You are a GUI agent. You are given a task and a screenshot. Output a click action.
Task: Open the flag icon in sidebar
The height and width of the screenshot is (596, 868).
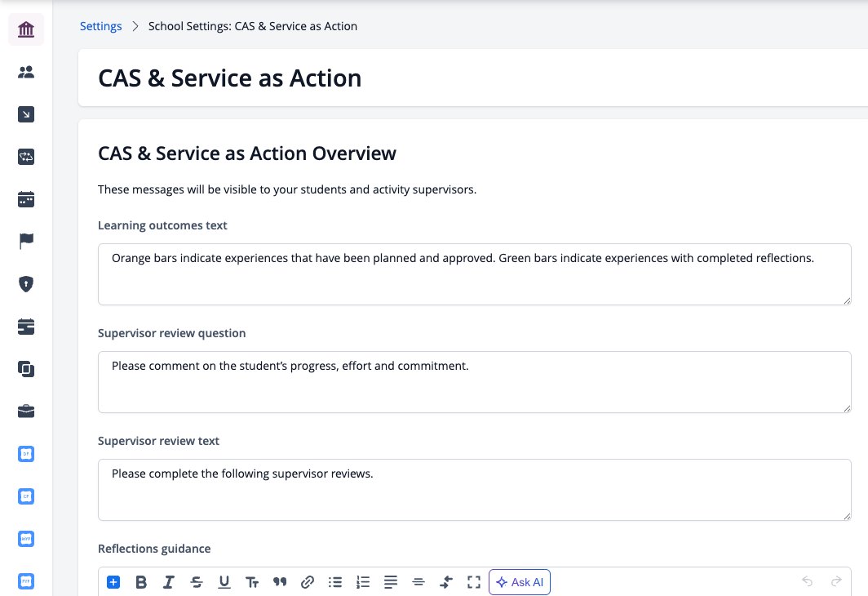pos(26,242)
